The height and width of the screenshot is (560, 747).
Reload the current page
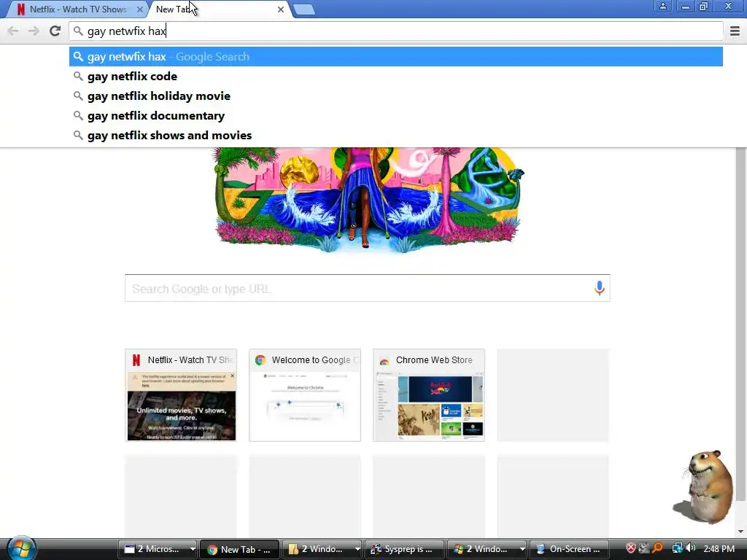click(55, 31)
